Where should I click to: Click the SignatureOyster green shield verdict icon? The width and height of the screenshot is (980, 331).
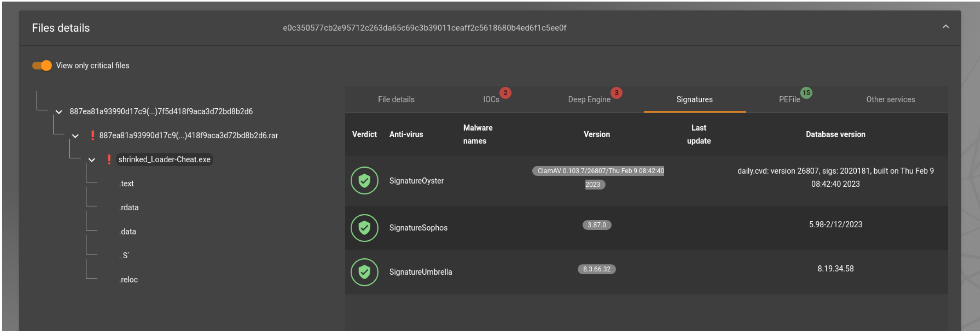(364, 181)
